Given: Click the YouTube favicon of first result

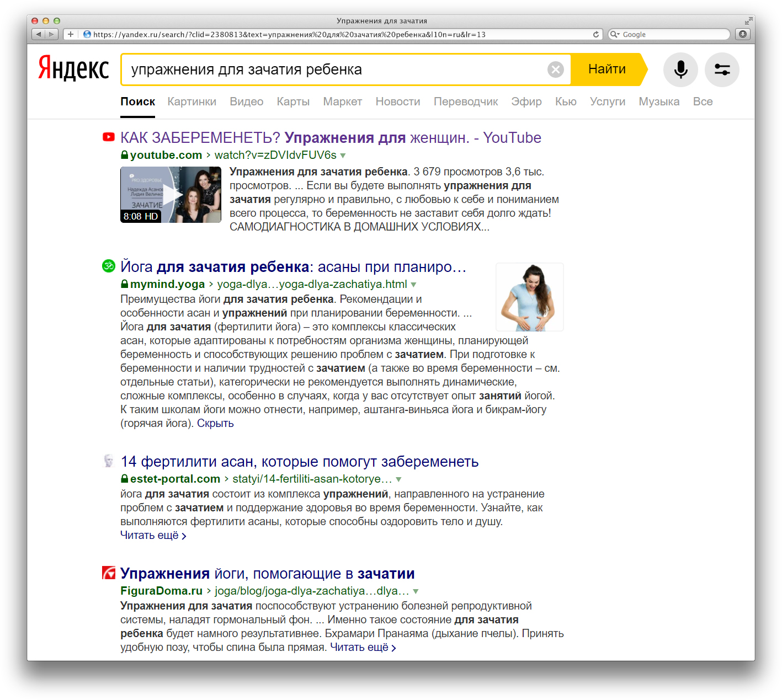Looking at the screenshot, I should click(109, 137).
